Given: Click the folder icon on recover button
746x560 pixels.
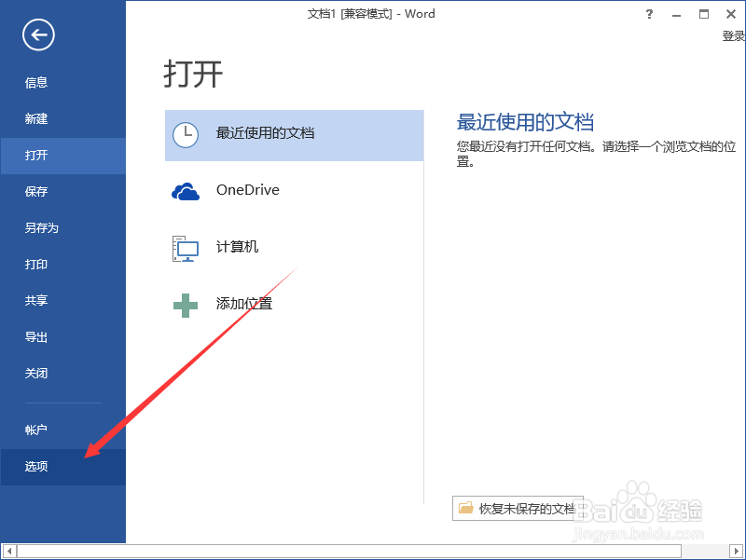Looking at the screenshot, I should coord(465,508).
